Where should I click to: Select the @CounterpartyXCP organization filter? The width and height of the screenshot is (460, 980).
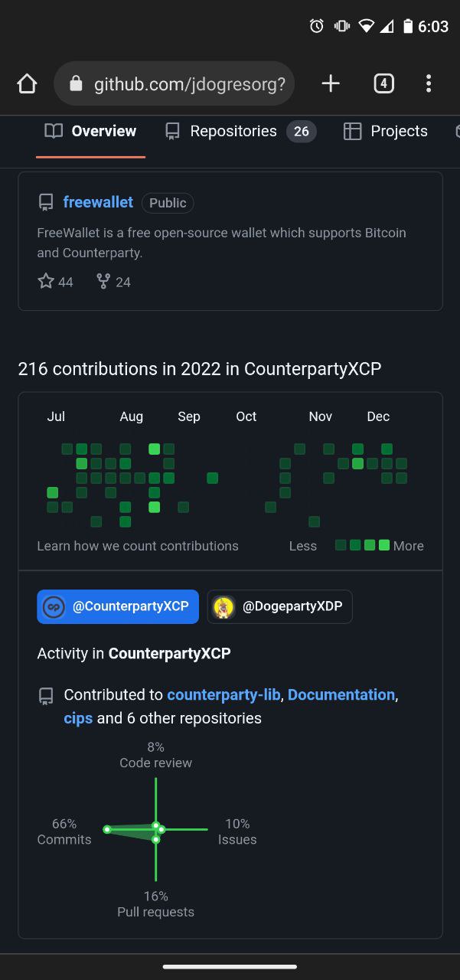[x=118, y=606]
